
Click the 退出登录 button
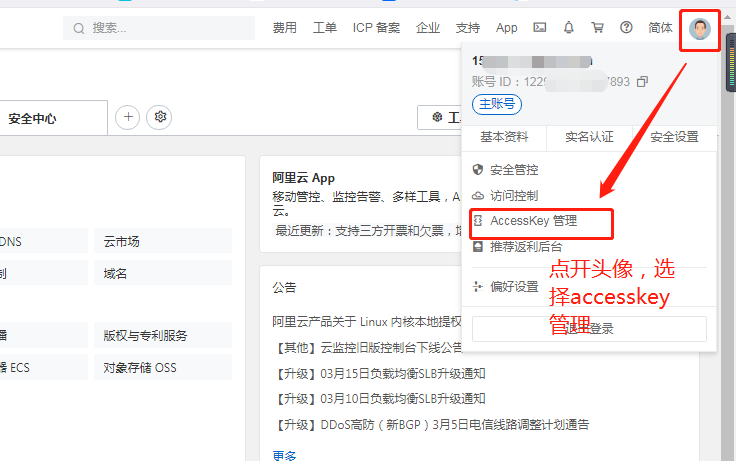589,329
